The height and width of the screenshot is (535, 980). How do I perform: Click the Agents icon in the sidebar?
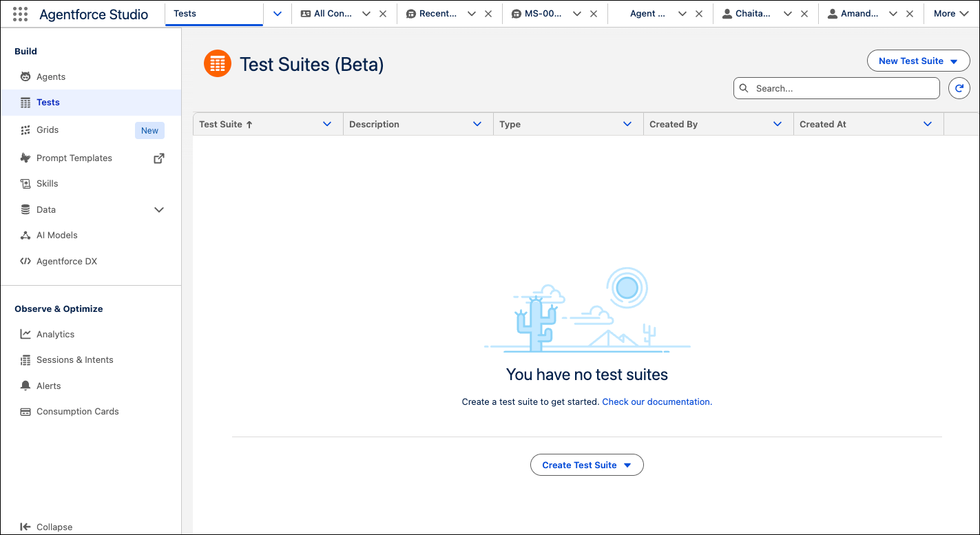[x=25, y=76]
